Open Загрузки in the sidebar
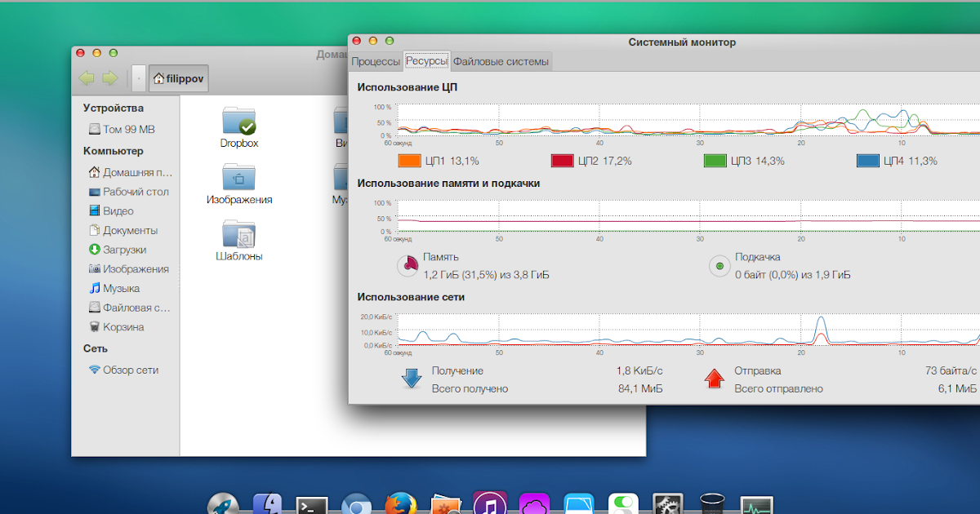 click(x=118, y=250)
